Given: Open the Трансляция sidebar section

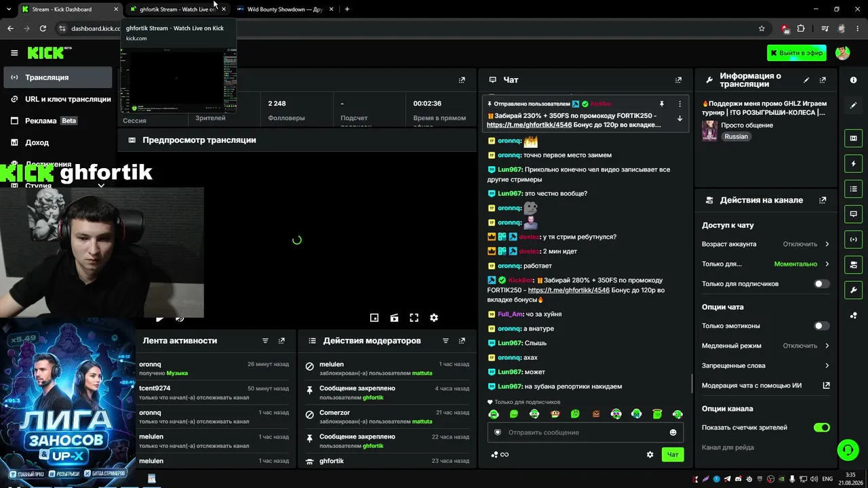Looking at the screenshot, I should point(58,77).
